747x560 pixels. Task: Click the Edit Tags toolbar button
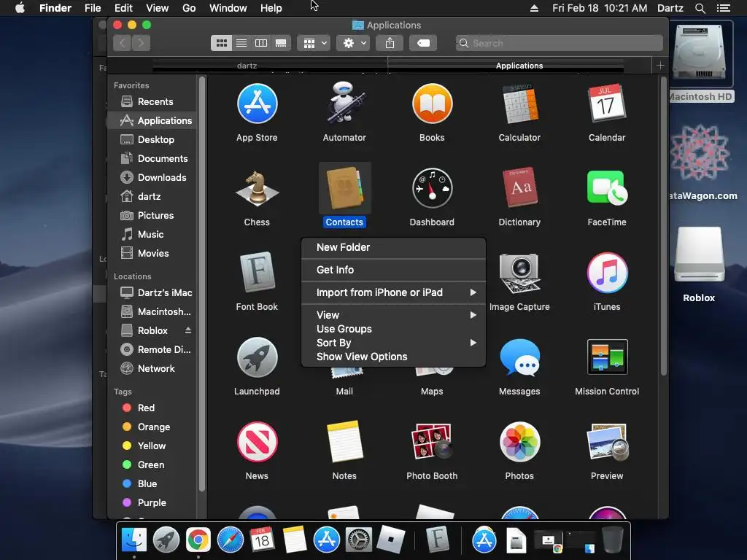[423, 43]
